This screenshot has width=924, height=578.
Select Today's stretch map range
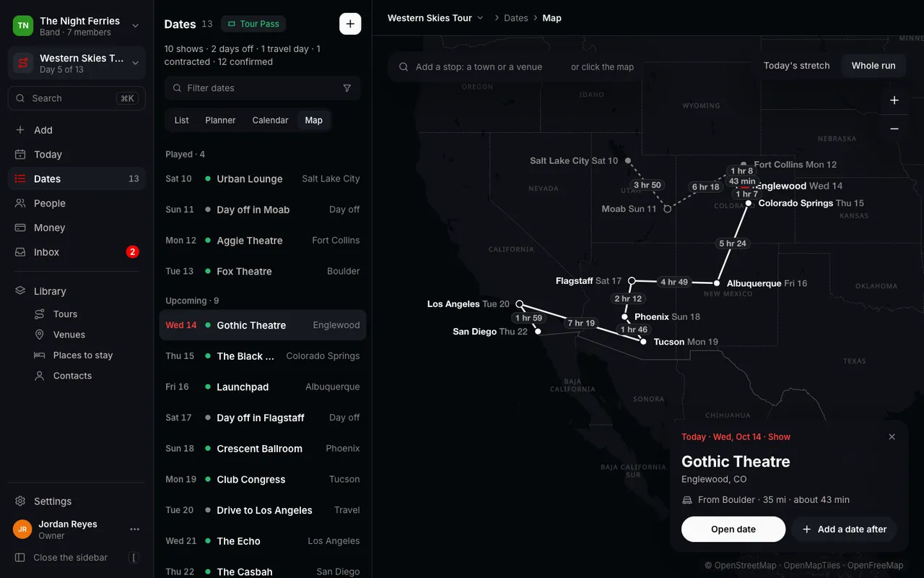796,66
